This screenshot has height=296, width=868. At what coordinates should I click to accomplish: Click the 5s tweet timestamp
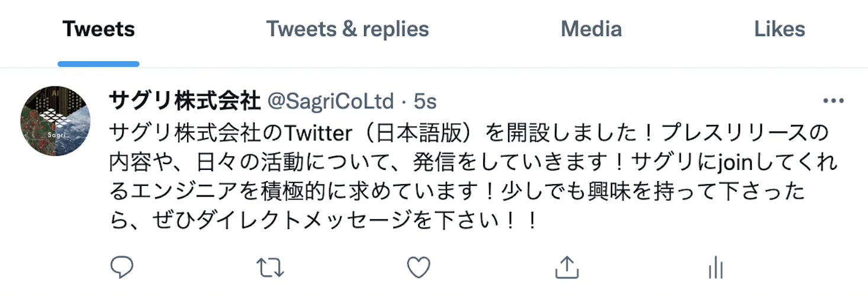point(425,102)
